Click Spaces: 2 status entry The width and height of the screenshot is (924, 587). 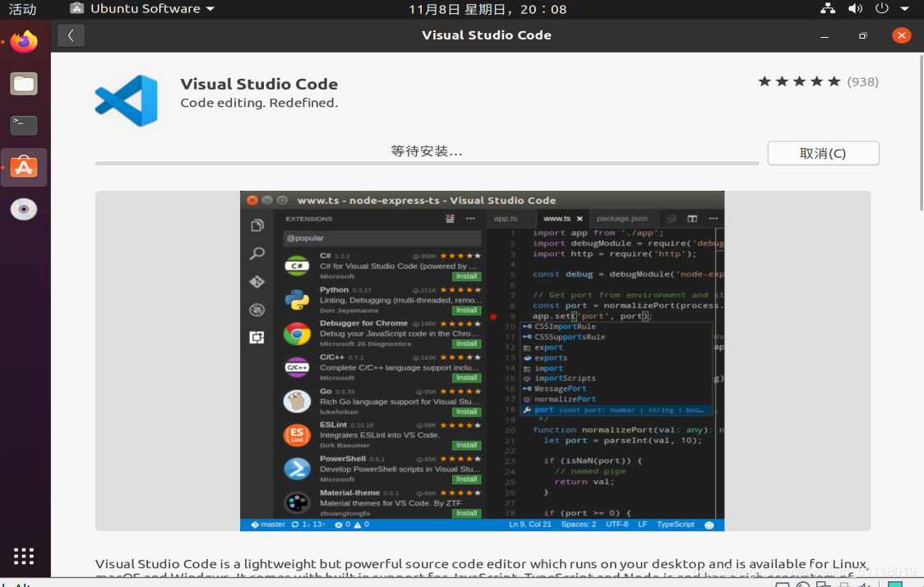579,525
